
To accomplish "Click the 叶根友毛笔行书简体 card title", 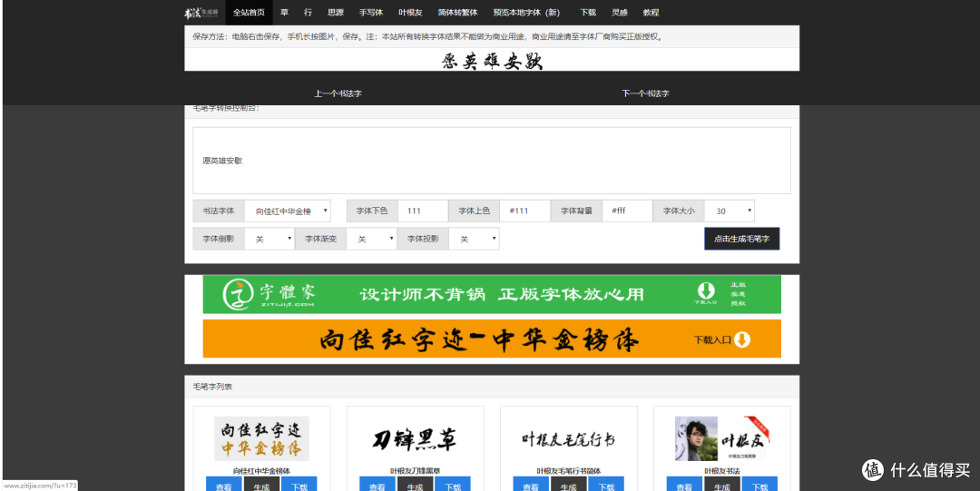I will pos(569,471).
